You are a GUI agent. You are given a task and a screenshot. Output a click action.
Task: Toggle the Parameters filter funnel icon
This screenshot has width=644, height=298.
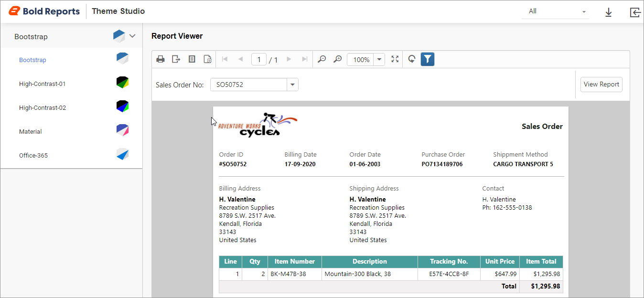(x=428, y=59)
